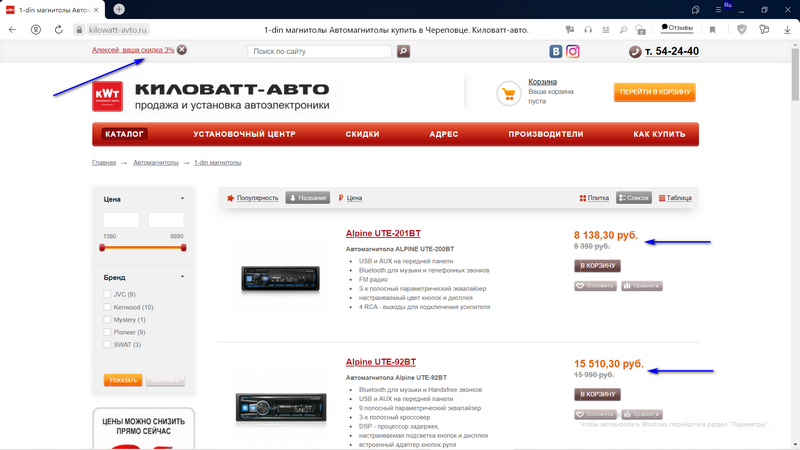Switch to Плитка view
800x450 pixels.
pos(594,198)
